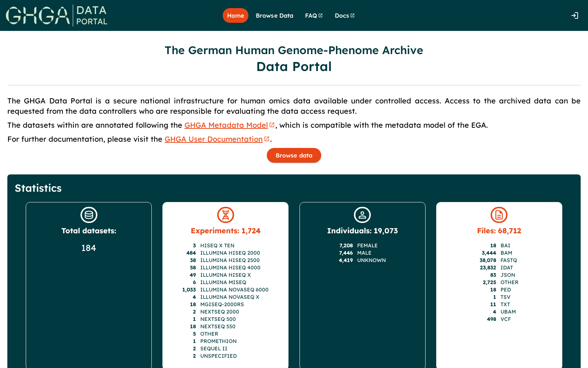This screenshot has width=588, height=368.
Task: Click the 'Experiments: 1,724' heading
Action: click(226, 231)
